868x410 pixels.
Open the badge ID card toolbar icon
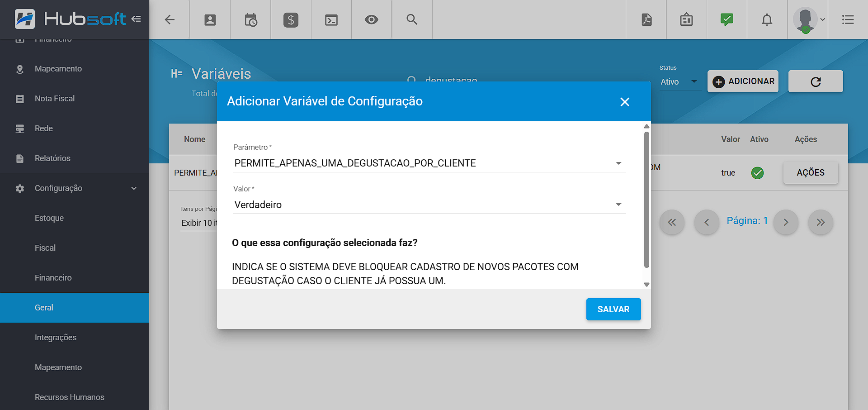click(686, 19)
